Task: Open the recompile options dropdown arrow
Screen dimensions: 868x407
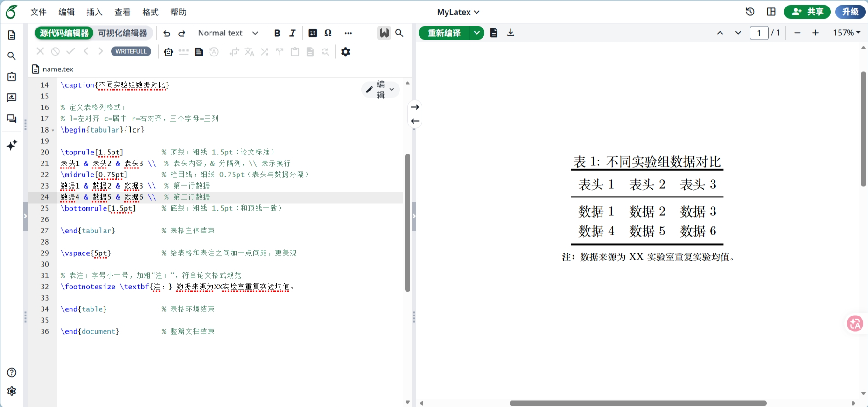Action: pyautogui.click(x=476, y=33)
